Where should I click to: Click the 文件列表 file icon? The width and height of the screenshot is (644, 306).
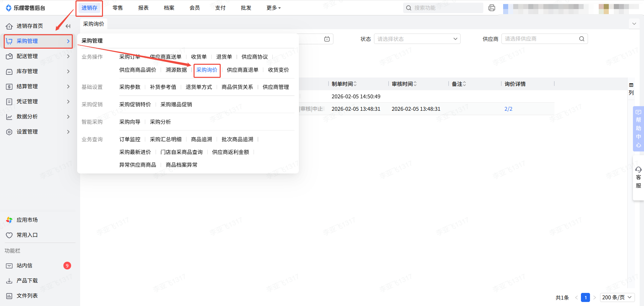coord(9,296)
